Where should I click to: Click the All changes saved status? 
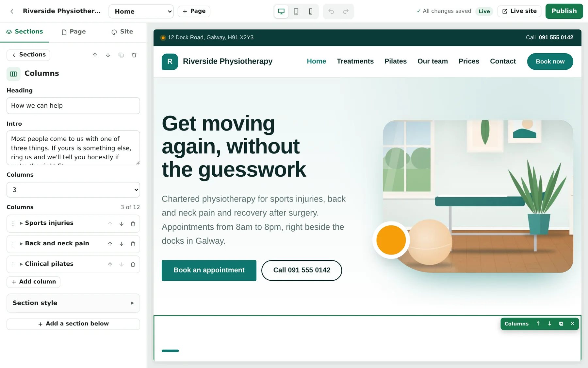point(444,11)
